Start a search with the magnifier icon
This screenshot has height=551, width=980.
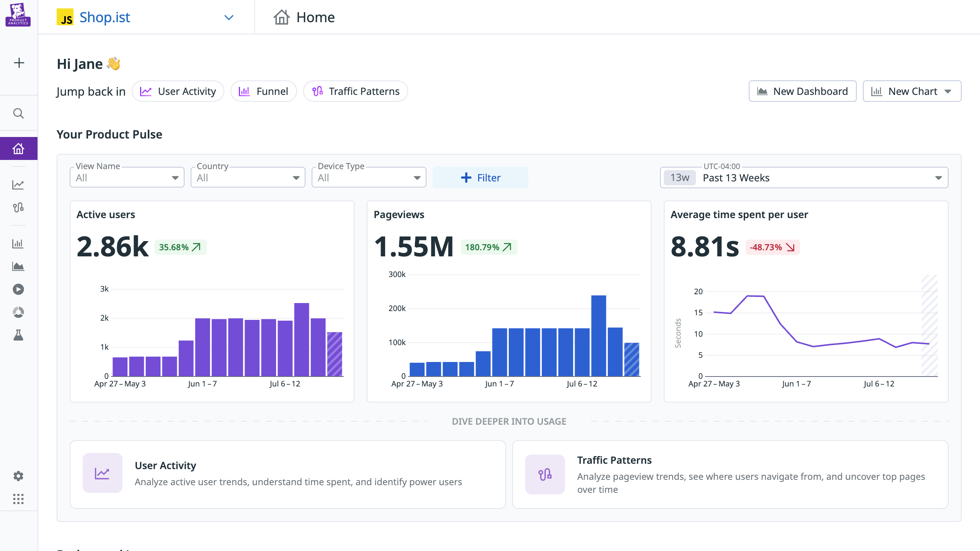(18, 113)
